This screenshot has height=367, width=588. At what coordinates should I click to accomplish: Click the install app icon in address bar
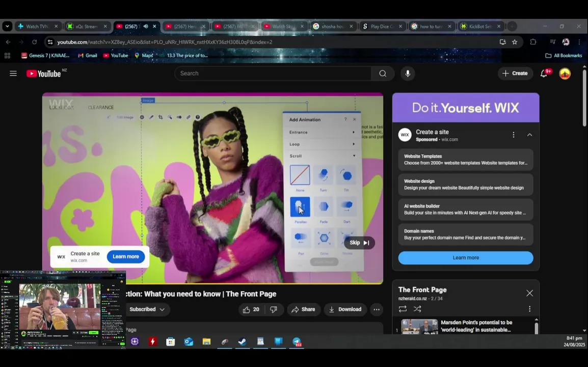coord(502,42)
